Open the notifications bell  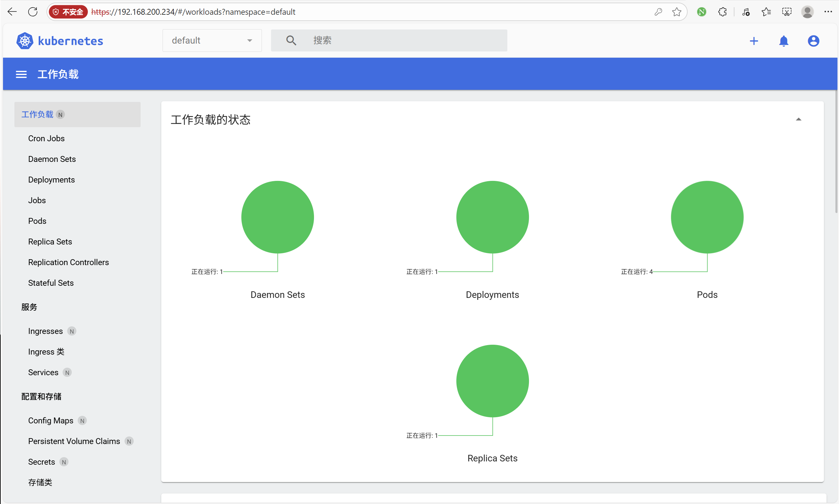pos(783,41)
